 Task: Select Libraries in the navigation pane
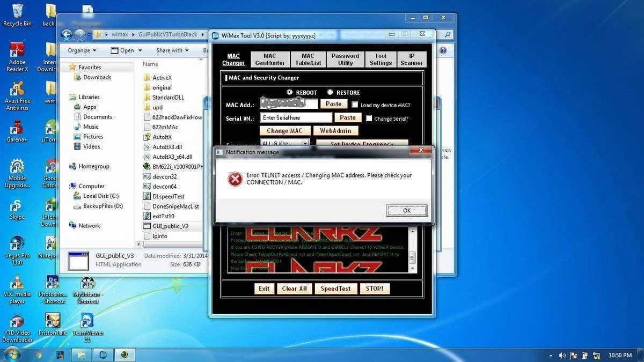pyautogui.click(x=89, y=97)
